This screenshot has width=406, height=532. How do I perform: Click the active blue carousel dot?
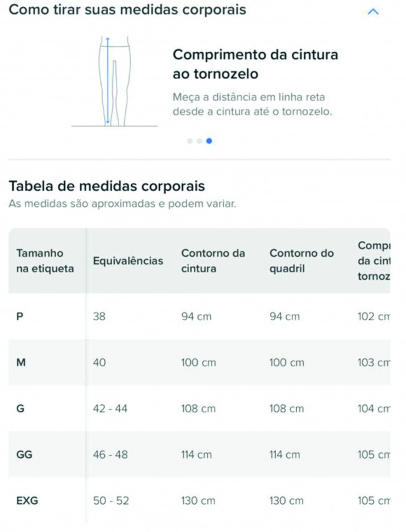click(x=209, y=141)
